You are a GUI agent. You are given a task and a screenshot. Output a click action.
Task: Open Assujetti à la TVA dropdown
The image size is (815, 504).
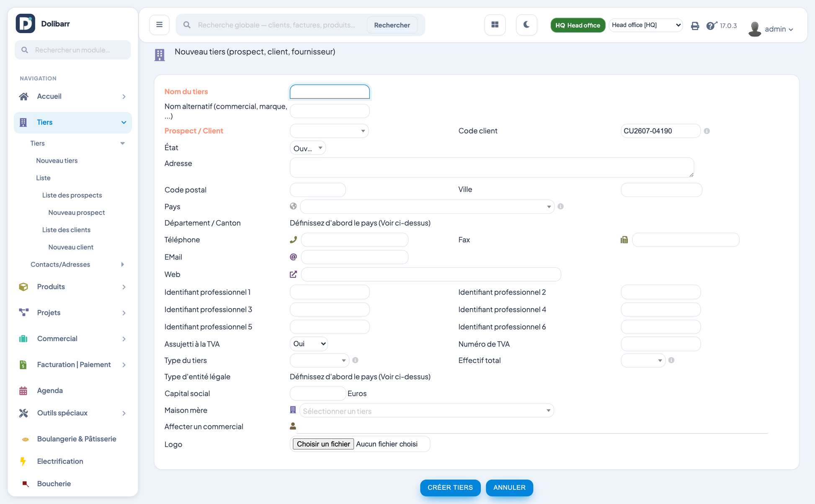click(309, 344)
